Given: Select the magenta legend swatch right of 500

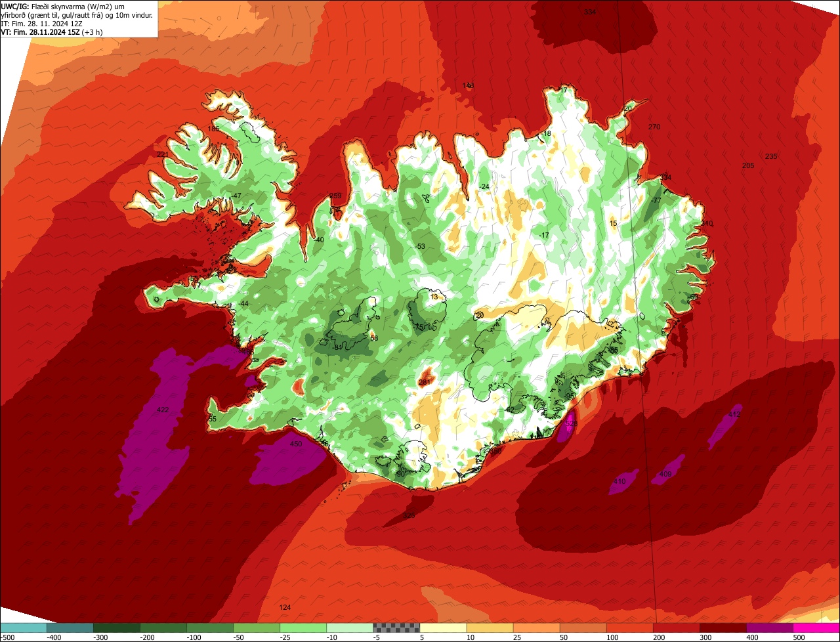Looking at the screenshot, I should [x=816, y=628].
